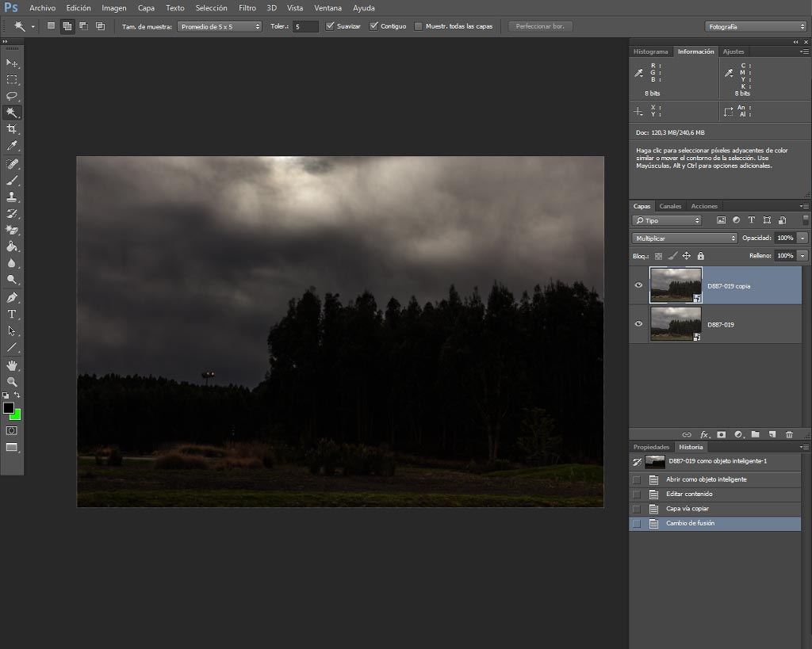Toggle the Contiguo checkbox
The width and height of the screenshot is (812, 649).
click(x=373, y=26)
